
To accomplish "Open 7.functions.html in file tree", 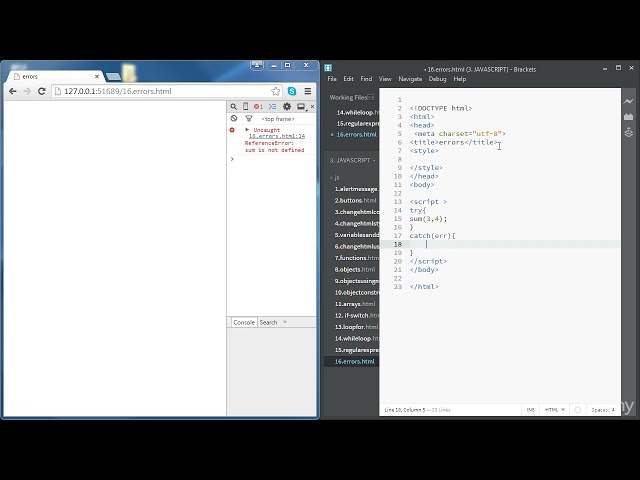I will [356, 258].
